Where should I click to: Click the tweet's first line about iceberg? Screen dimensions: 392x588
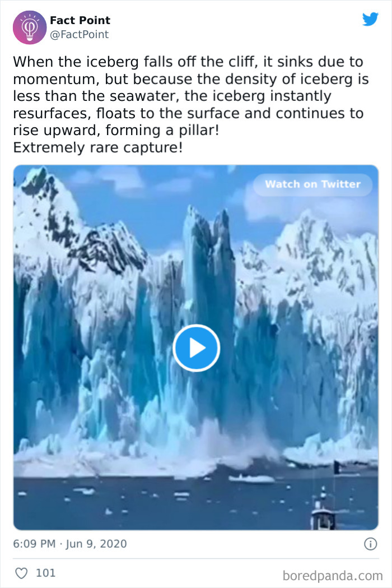coord(188,62)
